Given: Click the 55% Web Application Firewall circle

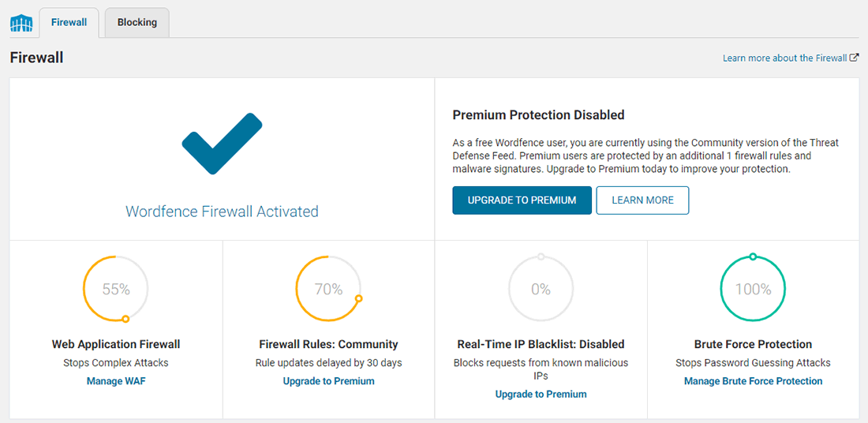Looking at the screenshot, I should [116, 289].
